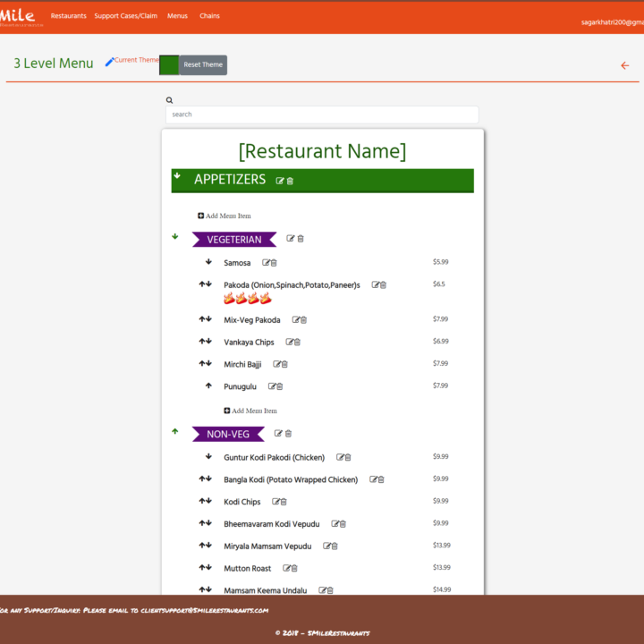Move Bangla Kodi item up
Screen dimensions: 644x644
click(202, 479)
